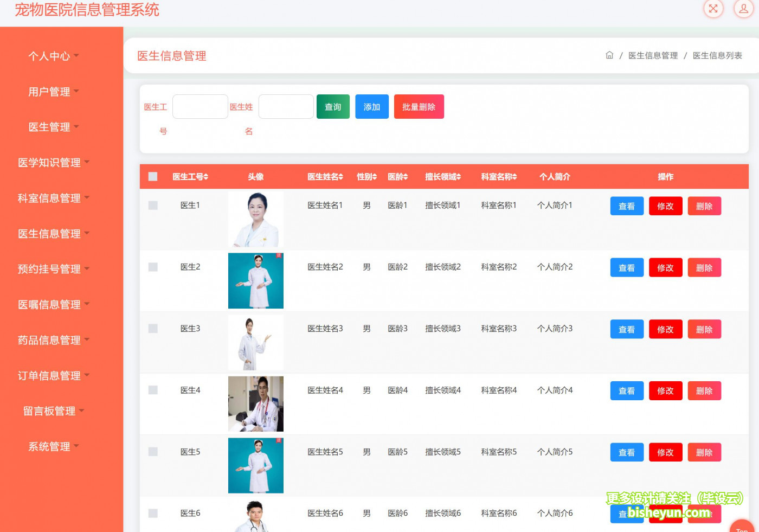Check the checkbox for row 医生4

click(x=153, y=390)
